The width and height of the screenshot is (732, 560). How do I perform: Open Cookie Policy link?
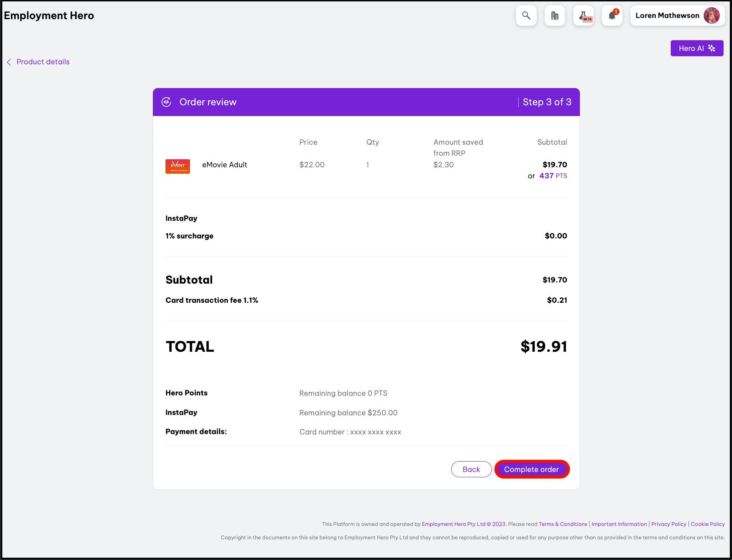708,524
